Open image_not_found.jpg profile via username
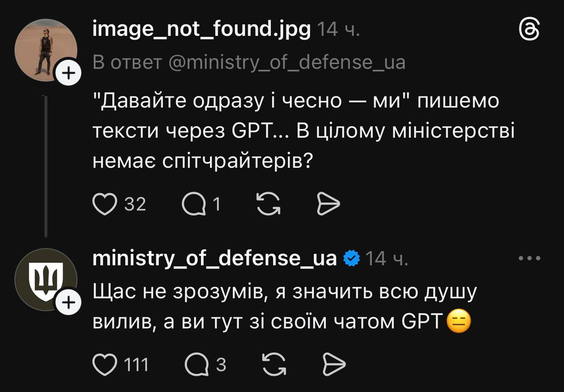 201,31
